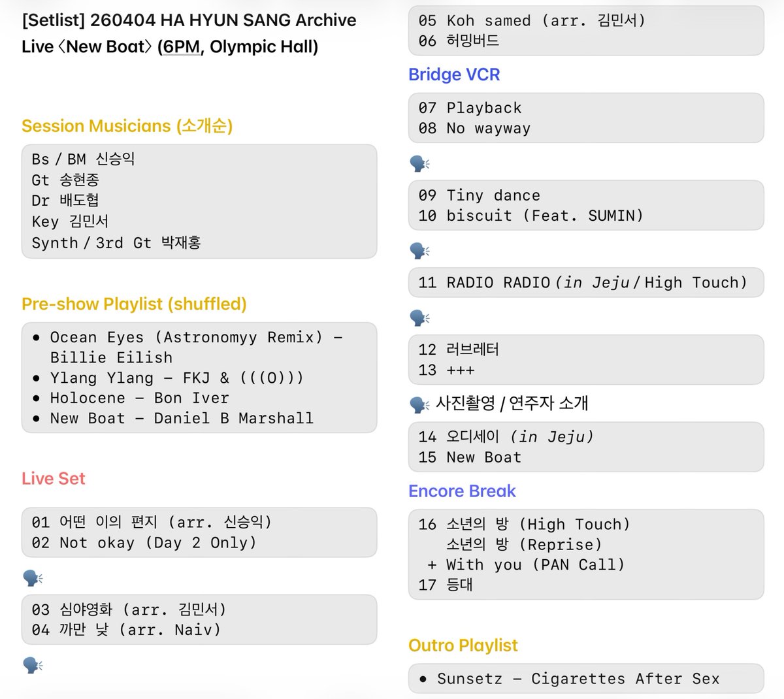Screen dimensions: 784x699
Task: Select the Session Musicians (소개순) heading
Action: [x=127, y=126]
